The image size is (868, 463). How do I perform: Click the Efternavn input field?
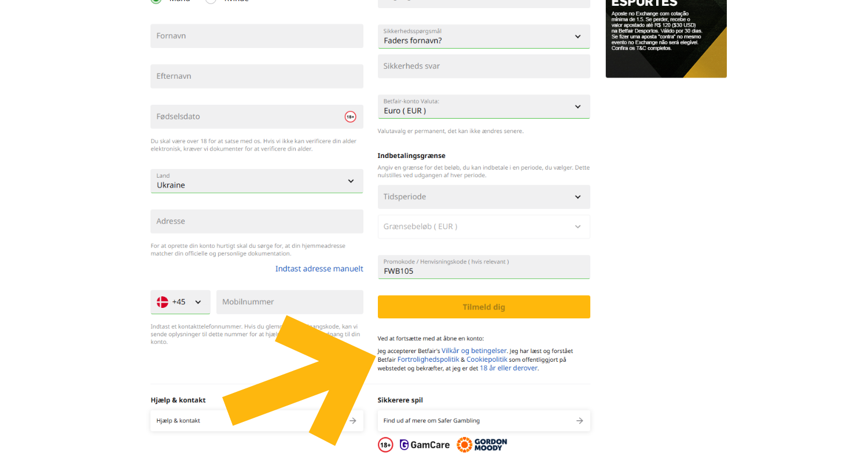tap(257, 76)
